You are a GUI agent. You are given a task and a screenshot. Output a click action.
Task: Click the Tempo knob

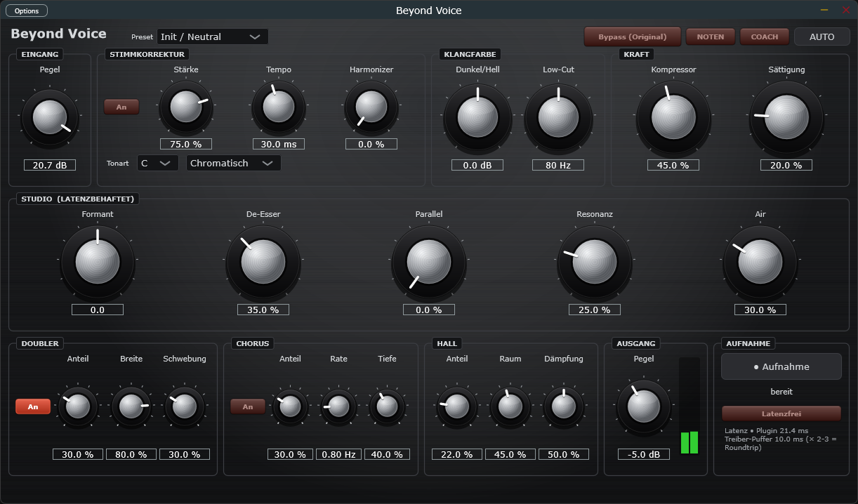point(279,107)
